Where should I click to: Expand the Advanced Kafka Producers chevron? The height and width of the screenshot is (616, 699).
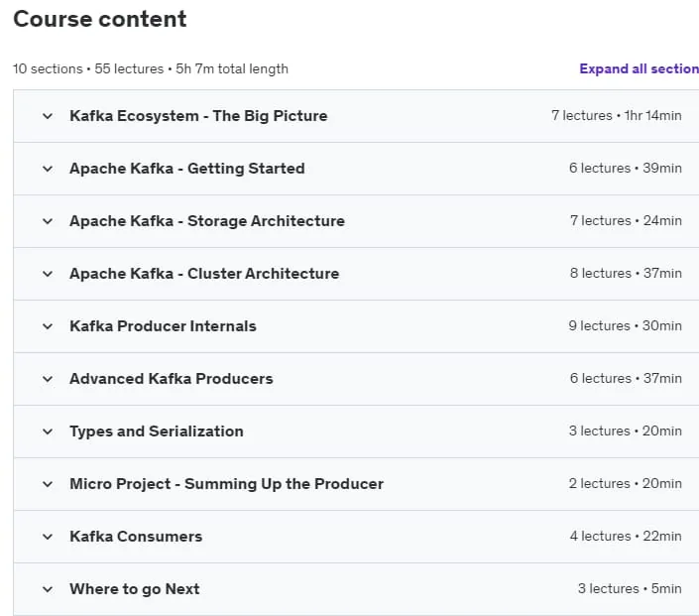tap(48, 379)
